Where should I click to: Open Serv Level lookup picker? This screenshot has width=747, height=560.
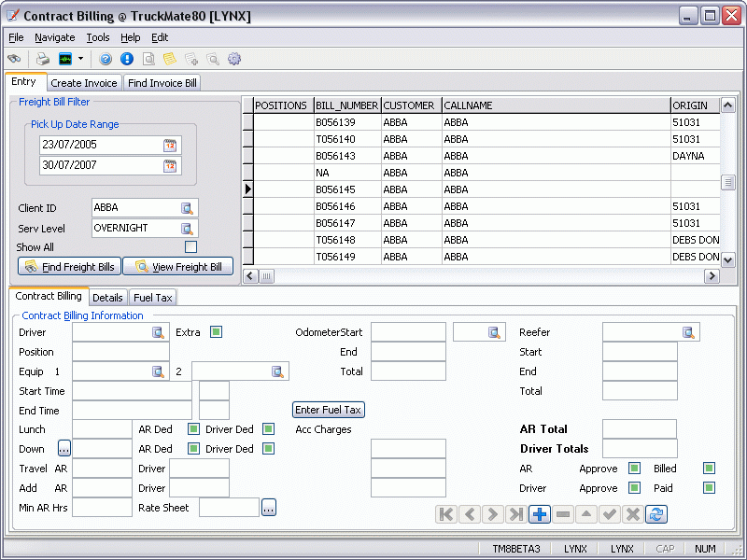click(x=187, y=229)
